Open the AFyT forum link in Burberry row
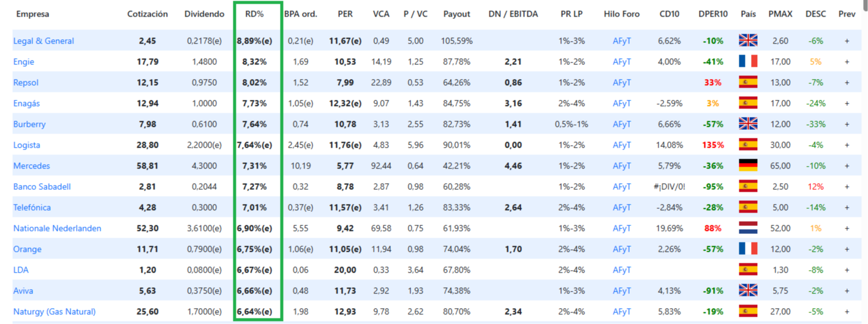The width and height of the screenshot is (868, 324). tap(622, 124)
